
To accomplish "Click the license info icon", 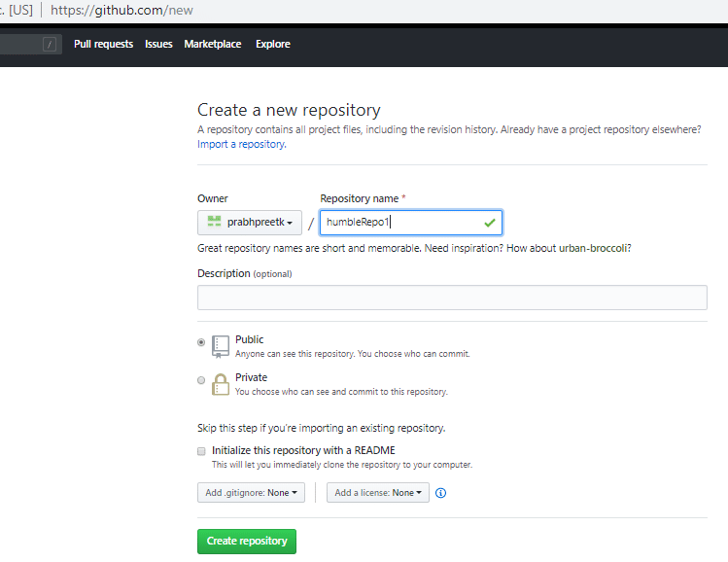I will coord(440,493).
